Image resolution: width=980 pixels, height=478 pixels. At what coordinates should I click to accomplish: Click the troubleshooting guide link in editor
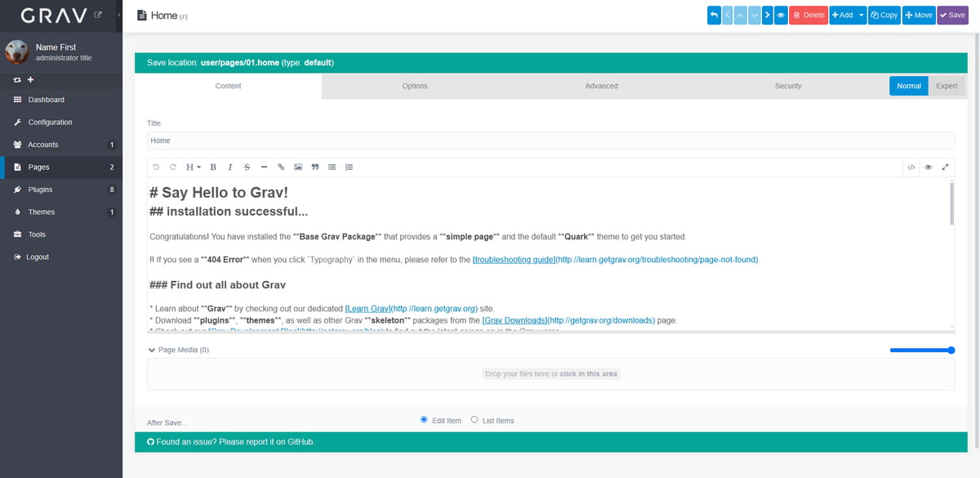click(x=513, y=260)
